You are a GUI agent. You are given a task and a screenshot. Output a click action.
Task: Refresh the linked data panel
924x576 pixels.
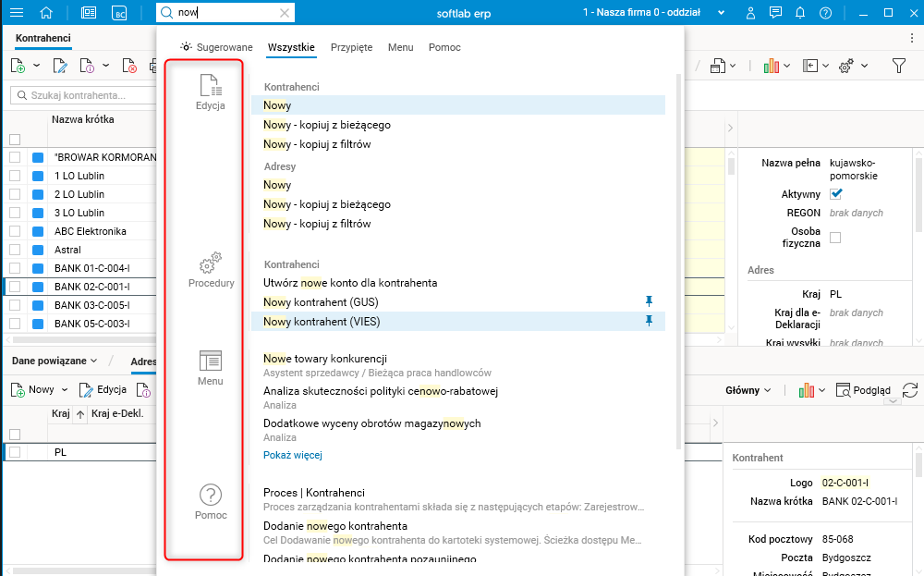[x=910, y=390]
